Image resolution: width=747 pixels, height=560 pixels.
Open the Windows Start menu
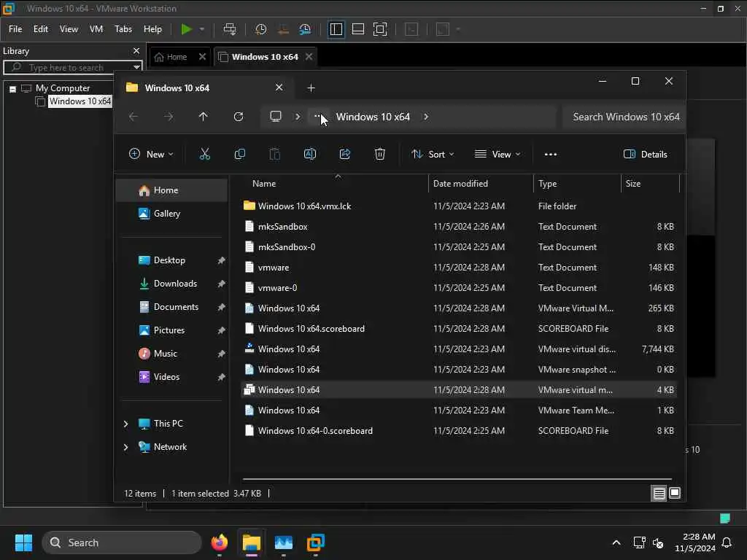pyautogui.click(x=23, y=542)
